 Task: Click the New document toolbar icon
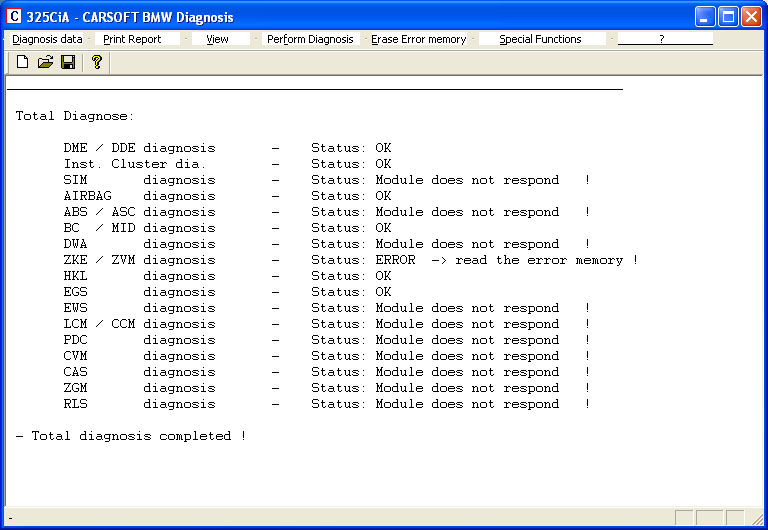tap(22, 63)
